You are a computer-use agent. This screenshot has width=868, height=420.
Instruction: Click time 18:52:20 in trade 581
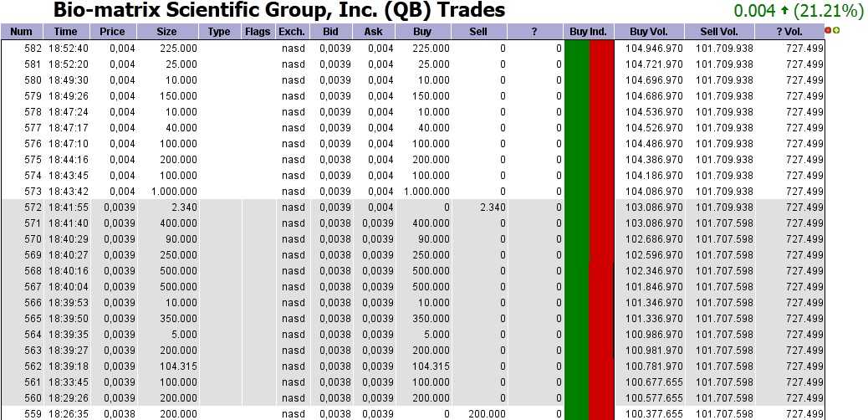pos(68,64)
